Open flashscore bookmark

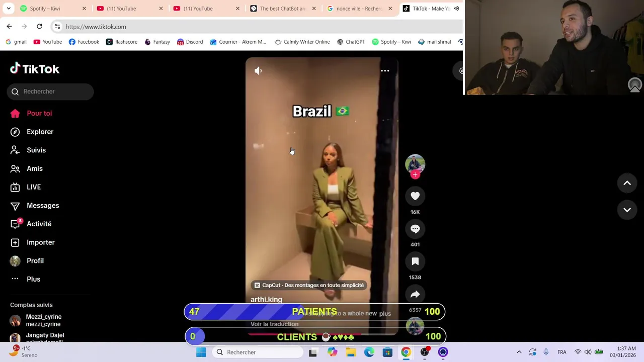coord(121,42)
